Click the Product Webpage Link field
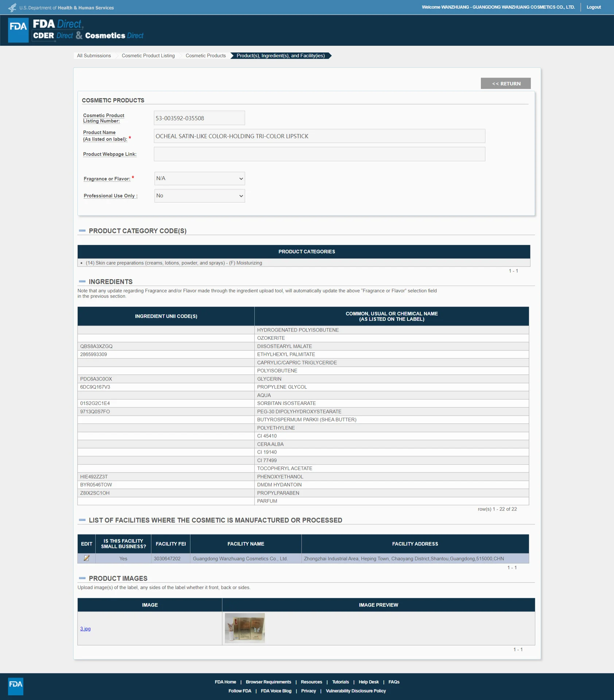 319,154
